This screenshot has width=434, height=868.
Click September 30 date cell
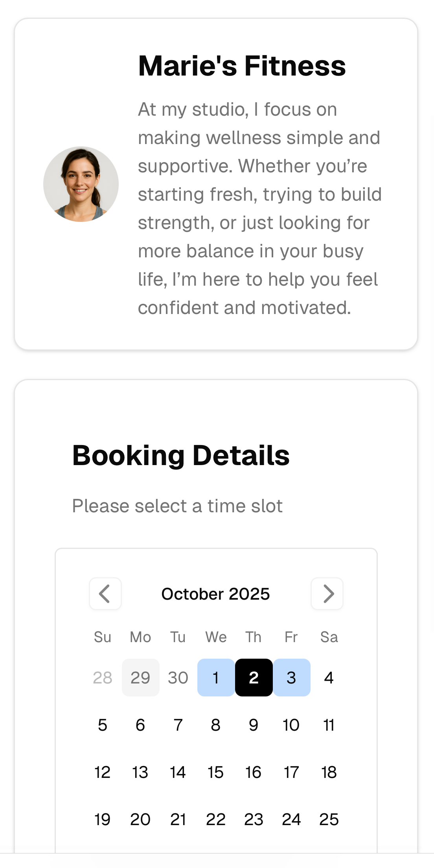[178, 678]
